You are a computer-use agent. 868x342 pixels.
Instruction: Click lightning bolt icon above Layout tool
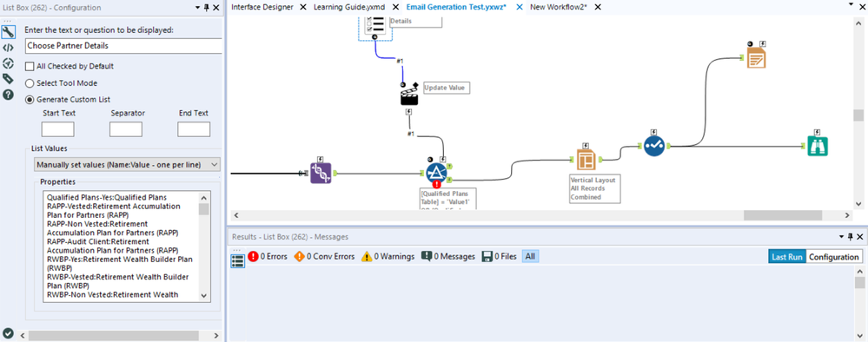(x=585, y=145)
